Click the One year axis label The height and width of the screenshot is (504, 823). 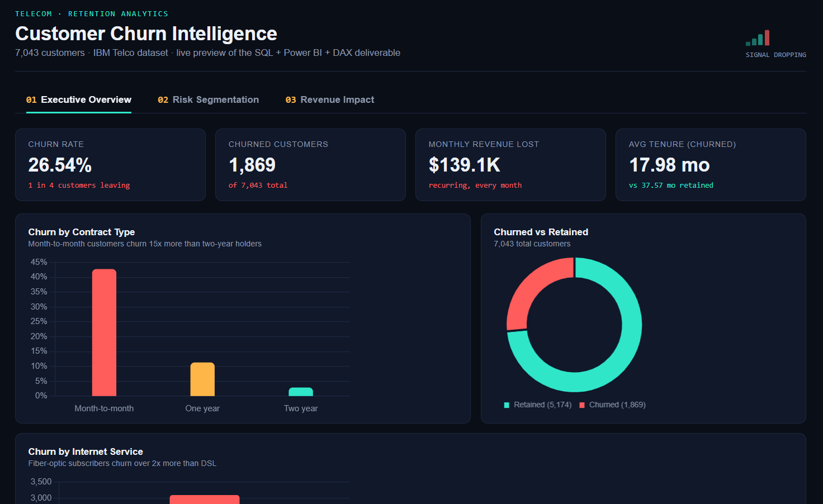[202, 408]
